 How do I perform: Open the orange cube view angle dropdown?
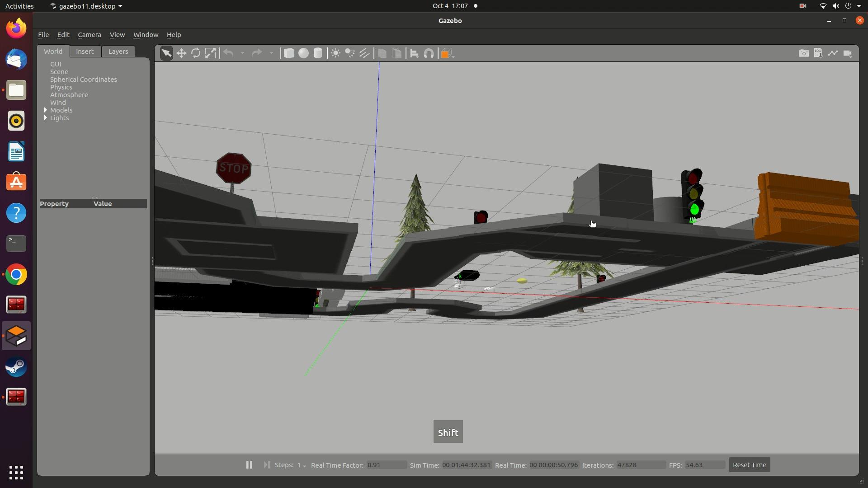(447, 53)
